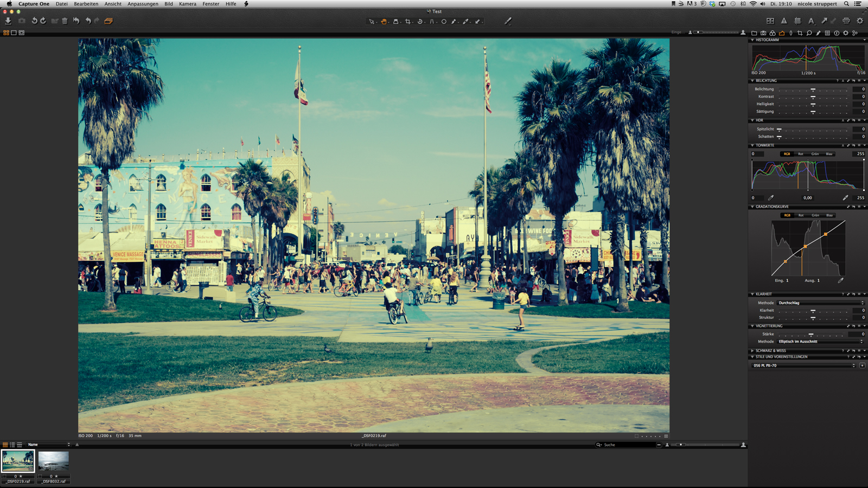Select the rotation straighten cursor tool
Viewport: 868px width, 488px height.
[420, 22]
